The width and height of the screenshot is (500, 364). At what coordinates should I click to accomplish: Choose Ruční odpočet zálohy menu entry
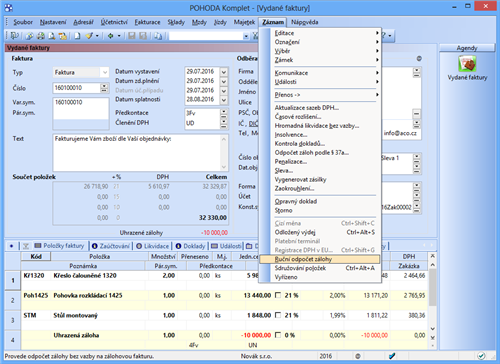tap(320, 259)
